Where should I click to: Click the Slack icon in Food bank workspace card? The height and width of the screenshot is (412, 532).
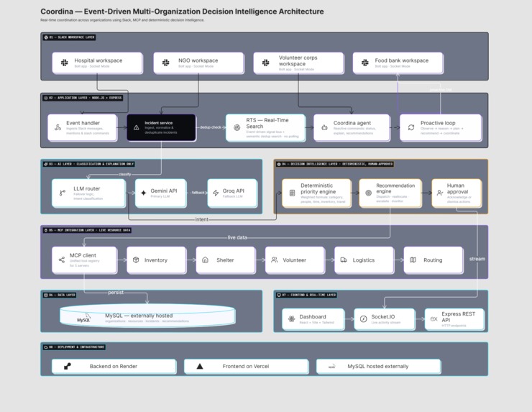point(365,63)
